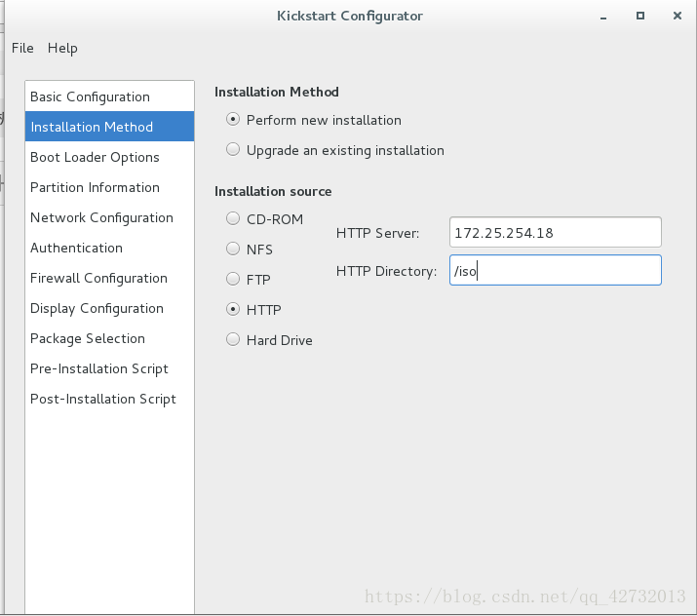Open the Authentication section

tap(110, 248)
